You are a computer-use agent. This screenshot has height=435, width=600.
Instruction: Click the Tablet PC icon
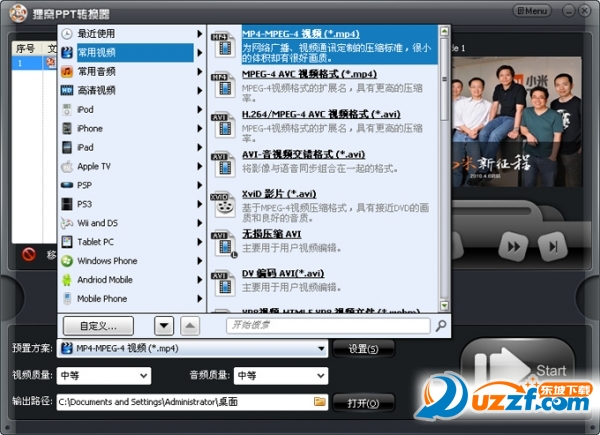pos(67,242)
